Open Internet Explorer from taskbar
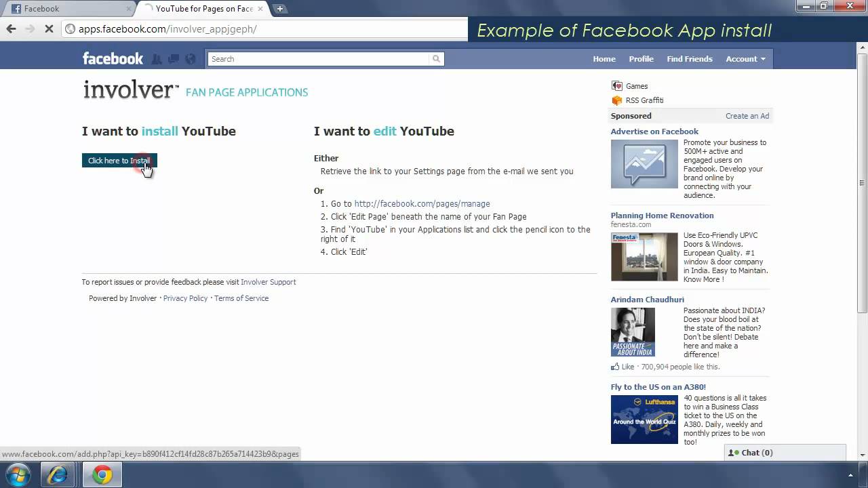Viewport: 868px width, 488px height. [x=57, y=475]
